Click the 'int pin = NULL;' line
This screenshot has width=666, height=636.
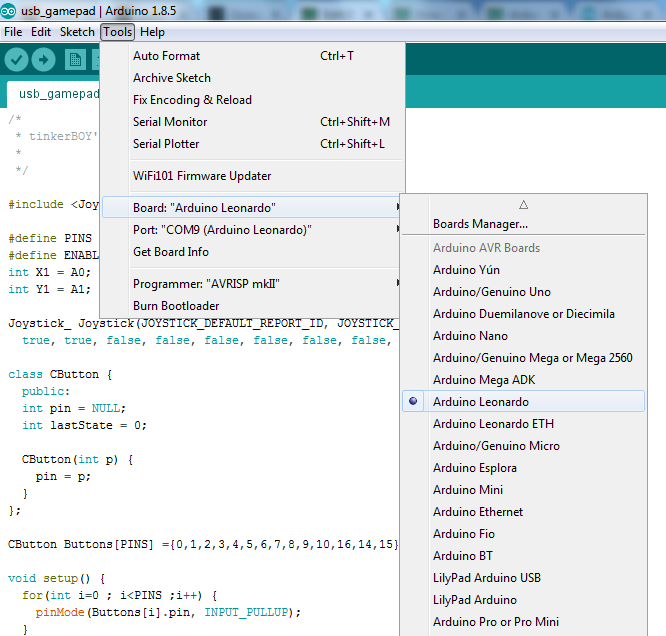[x=74, y=408]
